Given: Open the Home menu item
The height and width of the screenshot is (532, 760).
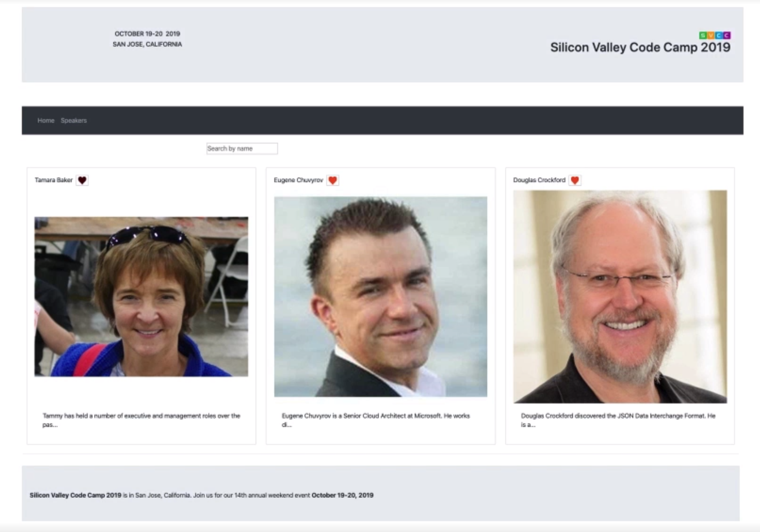Looking at the screenshot, I should (x=46, y=120).
